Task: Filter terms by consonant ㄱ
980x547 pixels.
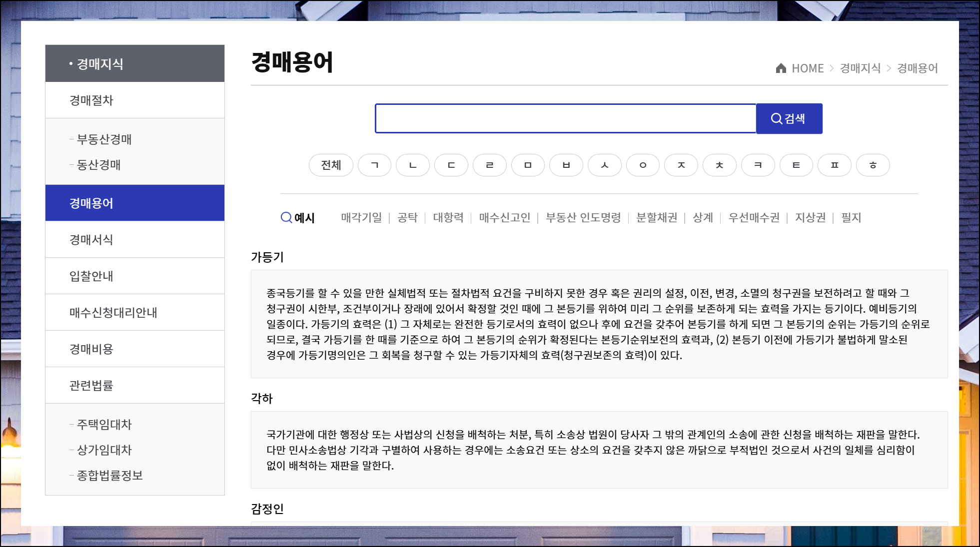Action: [374, 165]
